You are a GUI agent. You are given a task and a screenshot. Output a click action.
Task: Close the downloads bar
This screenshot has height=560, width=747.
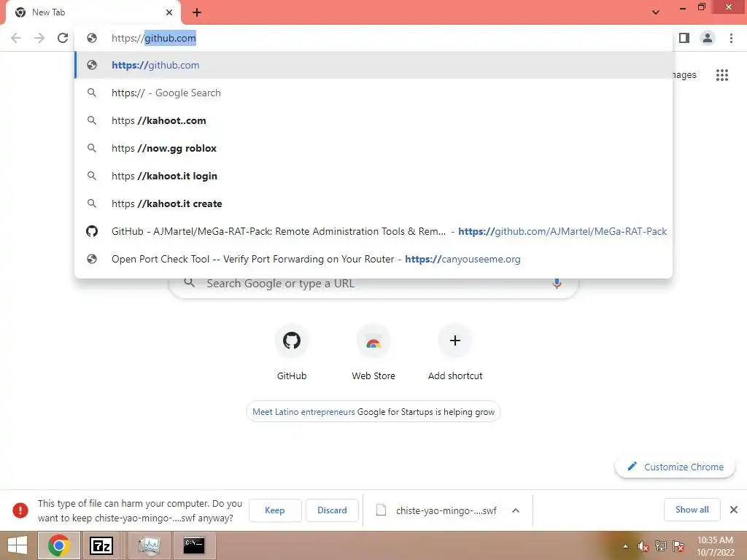(734, 510)
